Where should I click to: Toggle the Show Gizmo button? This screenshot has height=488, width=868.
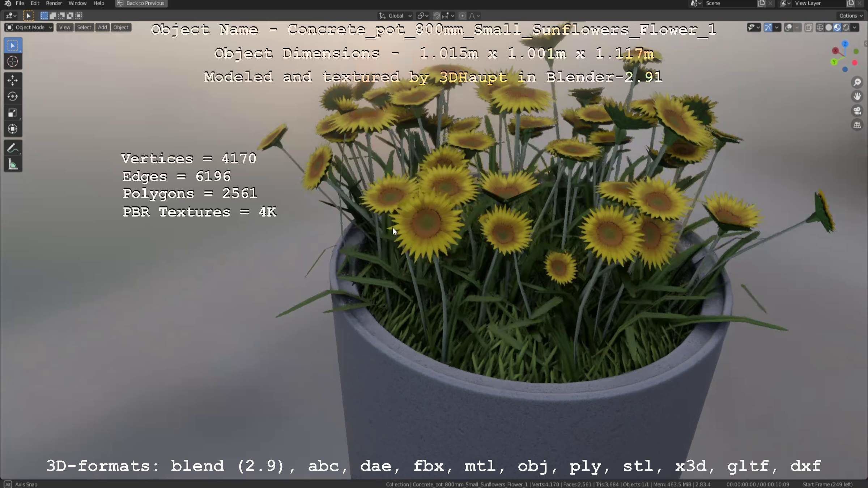coord(768,27)
